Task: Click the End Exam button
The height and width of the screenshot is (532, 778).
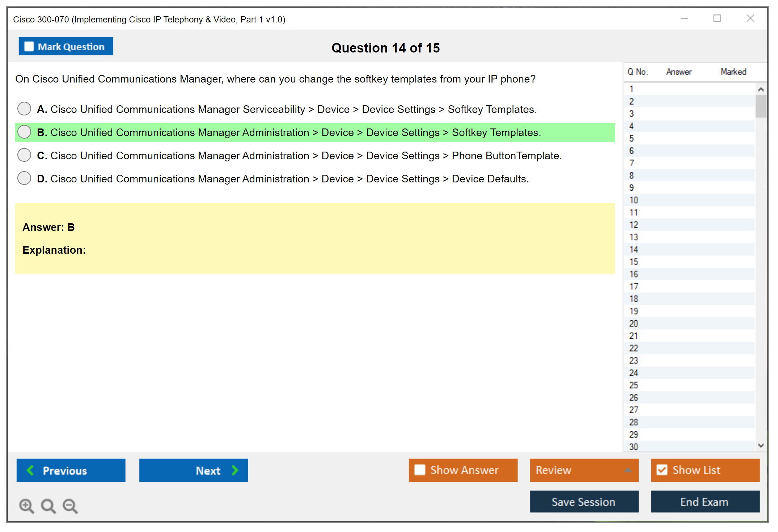Action: [705, 502]
